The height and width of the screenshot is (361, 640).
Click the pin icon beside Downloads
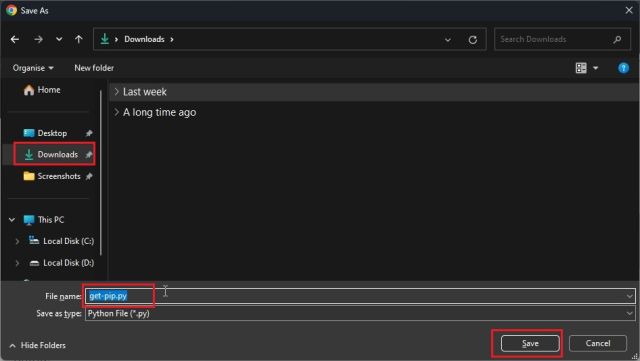click(x=89, y=154)
